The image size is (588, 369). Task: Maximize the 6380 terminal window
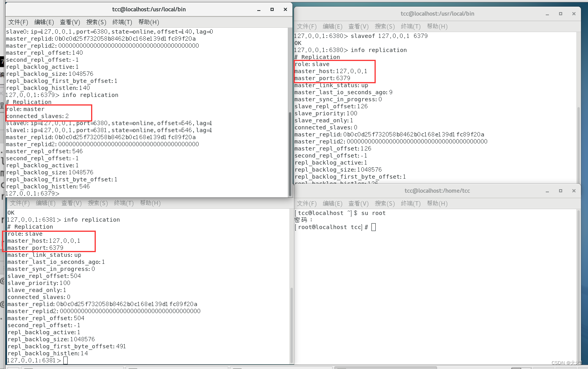click(x=561, y=14)
